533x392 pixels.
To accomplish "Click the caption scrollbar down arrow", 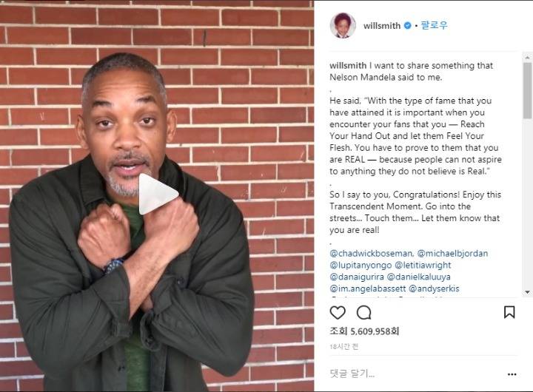I will (x=527, y=292).
